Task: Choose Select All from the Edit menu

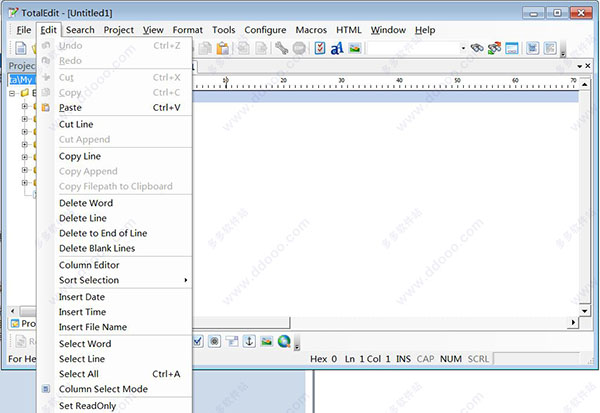Action: [x=115, y=374]
